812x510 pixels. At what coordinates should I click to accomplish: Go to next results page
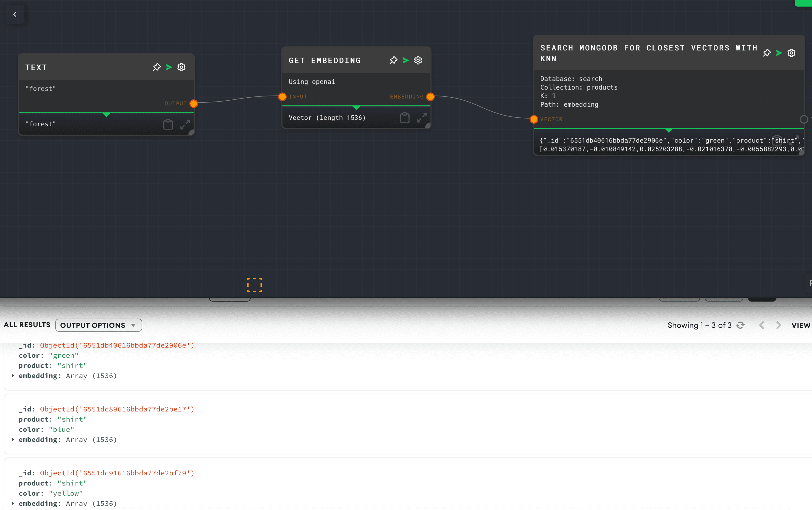779,325
